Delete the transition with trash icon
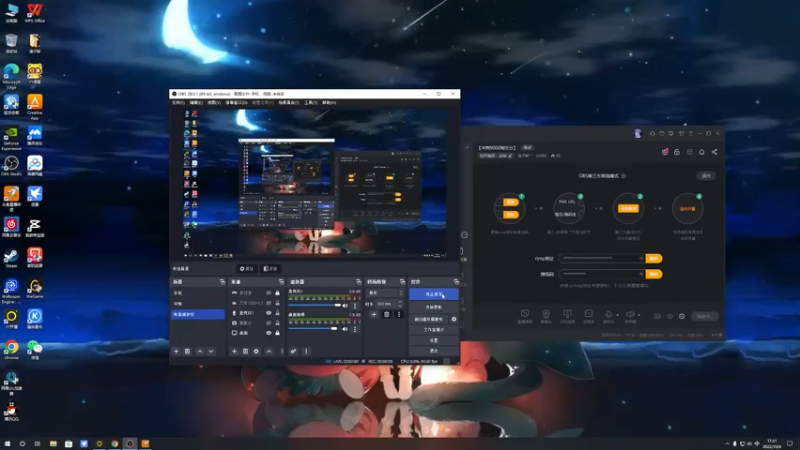Image resolution: width=800 pixels, height=450 pixels. tap(386, 314)
